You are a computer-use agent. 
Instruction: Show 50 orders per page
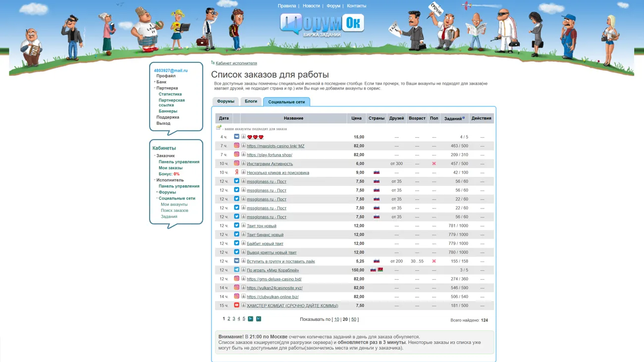point(353,319)
